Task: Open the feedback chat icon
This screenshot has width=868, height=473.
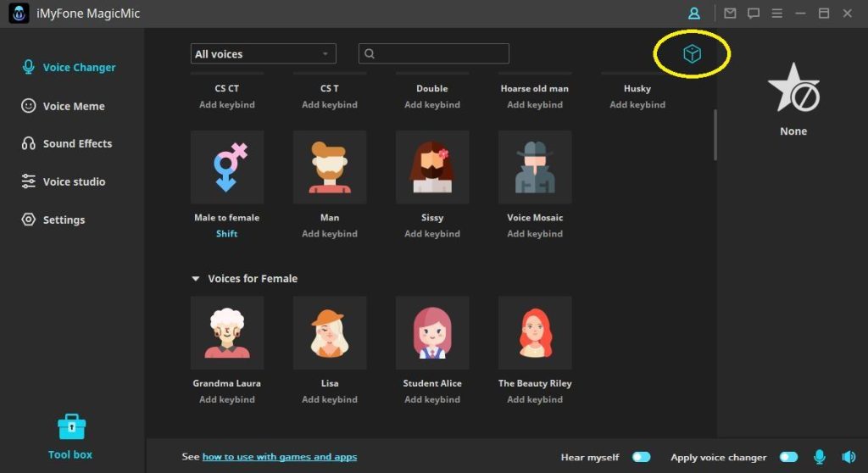Action: pyautogui.click(x=754, y=14)
